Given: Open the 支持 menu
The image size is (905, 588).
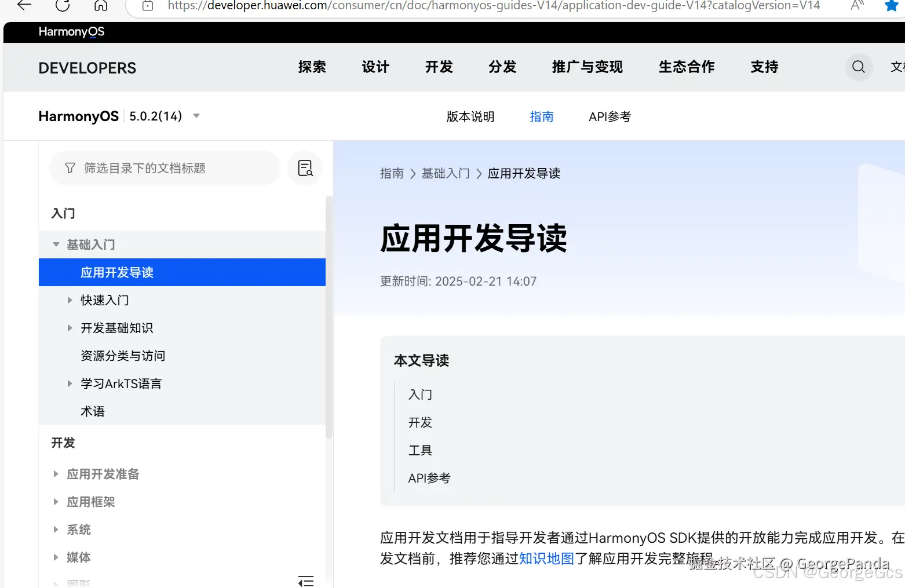Looking at the screenshot, I should point(764,67).
